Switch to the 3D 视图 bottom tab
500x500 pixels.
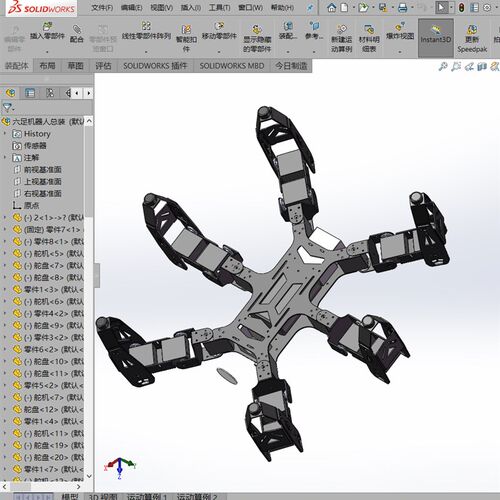[x=103, y=497]
